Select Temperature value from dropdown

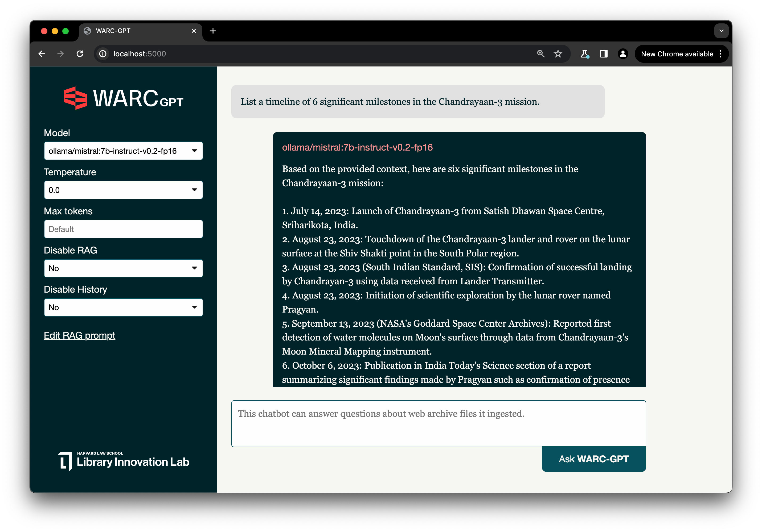point(123,190)
